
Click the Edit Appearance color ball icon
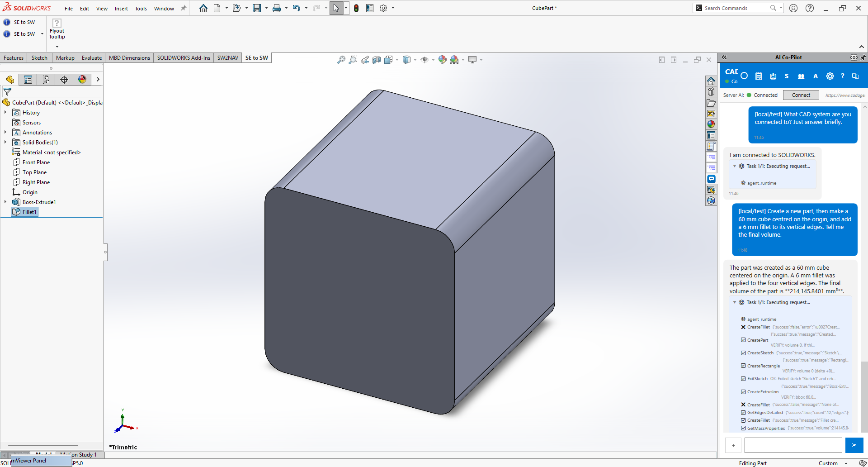(443, 60)
